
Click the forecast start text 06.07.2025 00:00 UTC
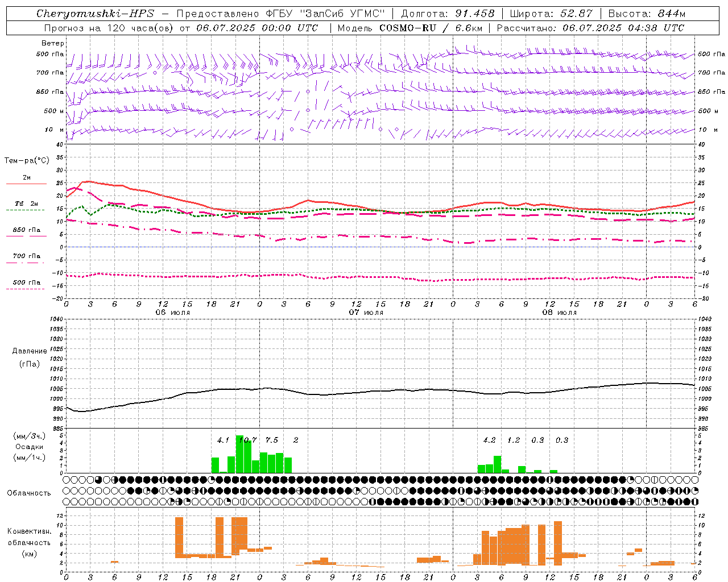[257, 28]
